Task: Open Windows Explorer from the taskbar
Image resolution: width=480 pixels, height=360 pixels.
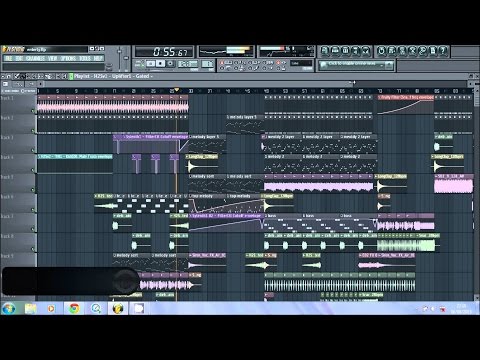Action: [x=31, y=309]
